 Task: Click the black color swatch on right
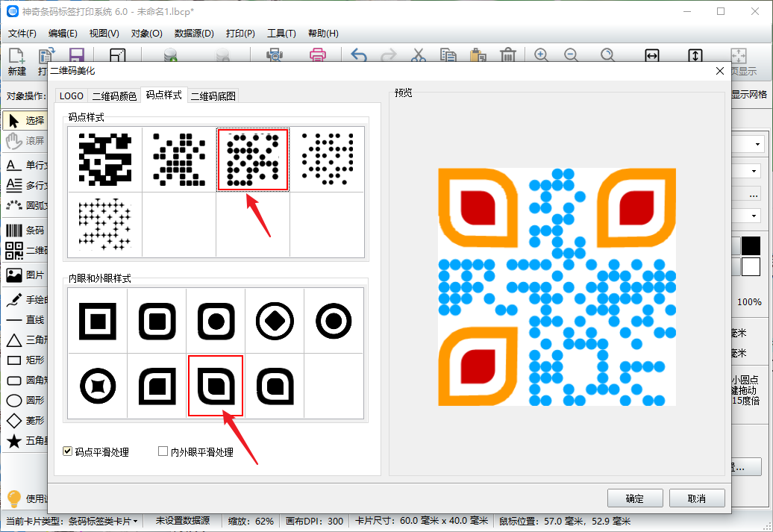[x=751, y=245]
